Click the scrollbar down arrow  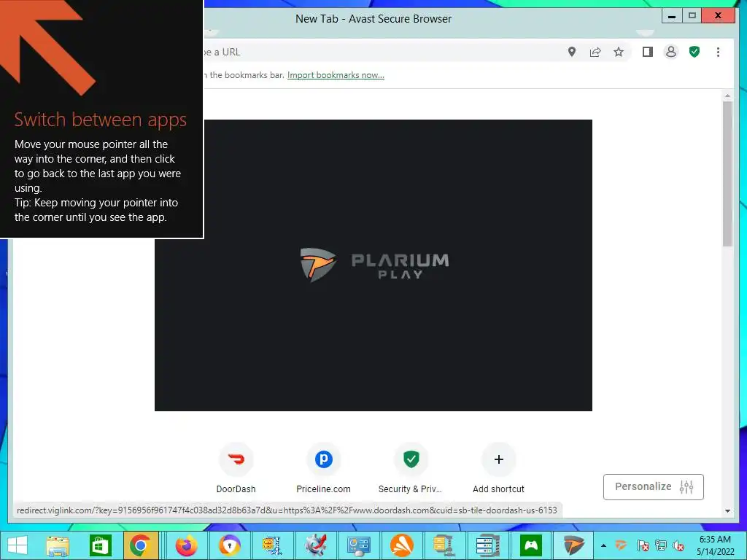(727, 511)
